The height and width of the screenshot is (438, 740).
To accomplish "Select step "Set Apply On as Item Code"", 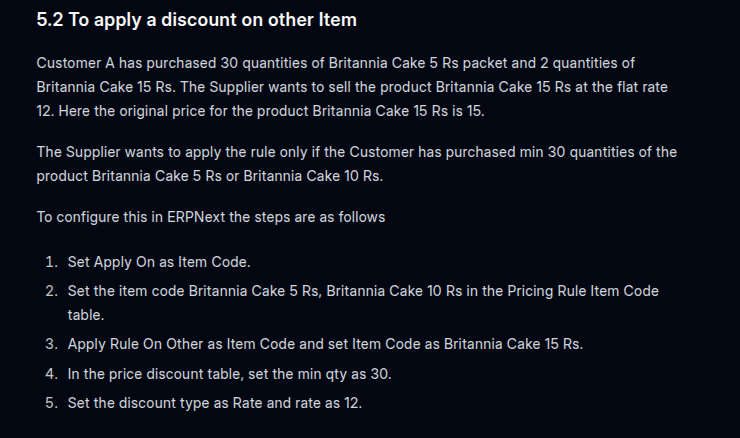I will (159, 262).
